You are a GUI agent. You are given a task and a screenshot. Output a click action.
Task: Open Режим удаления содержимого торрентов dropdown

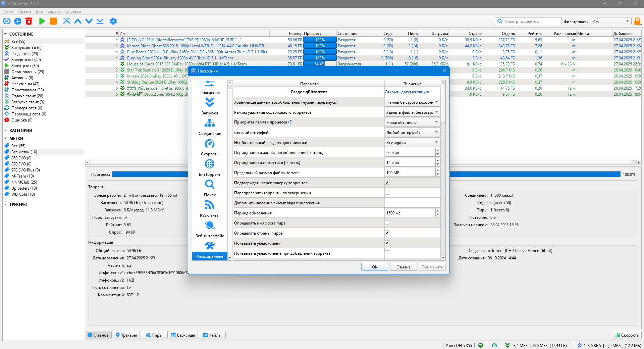coord(412,112)
